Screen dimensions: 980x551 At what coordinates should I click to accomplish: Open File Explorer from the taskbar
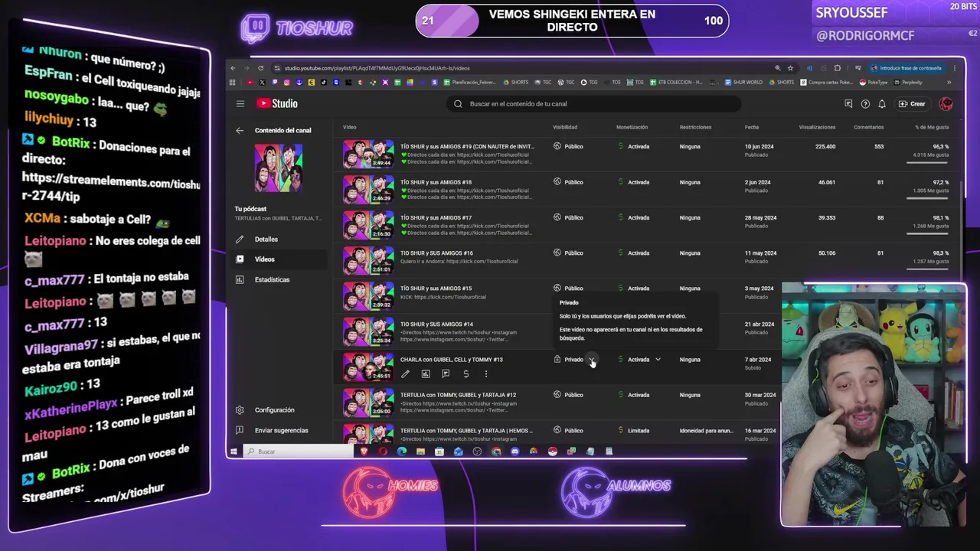[x=420, y=452]
